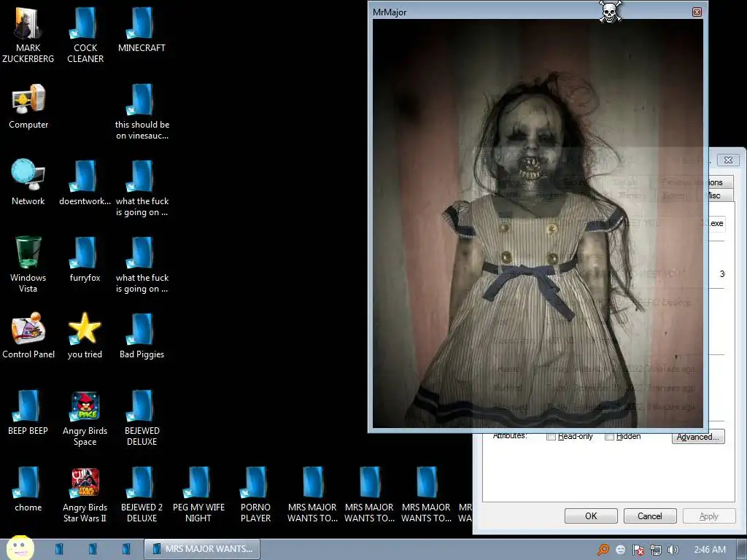
Task: Click the volume speaker tray icon
Action: [x=673, y=550]
